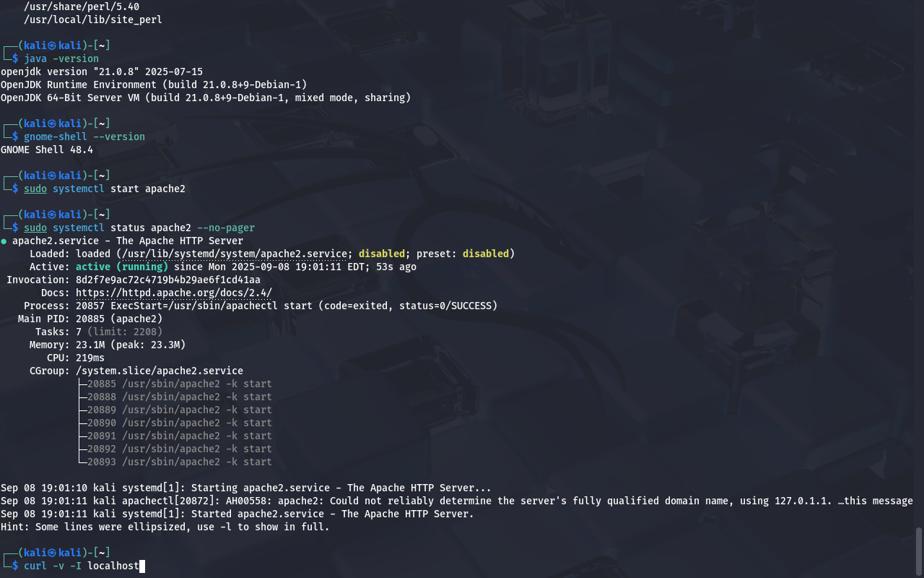Image resolution: width=924 pixels, height=578 pixels.
Task: Click the apache2.service unit file path
Action: click(x=235, y=254)
